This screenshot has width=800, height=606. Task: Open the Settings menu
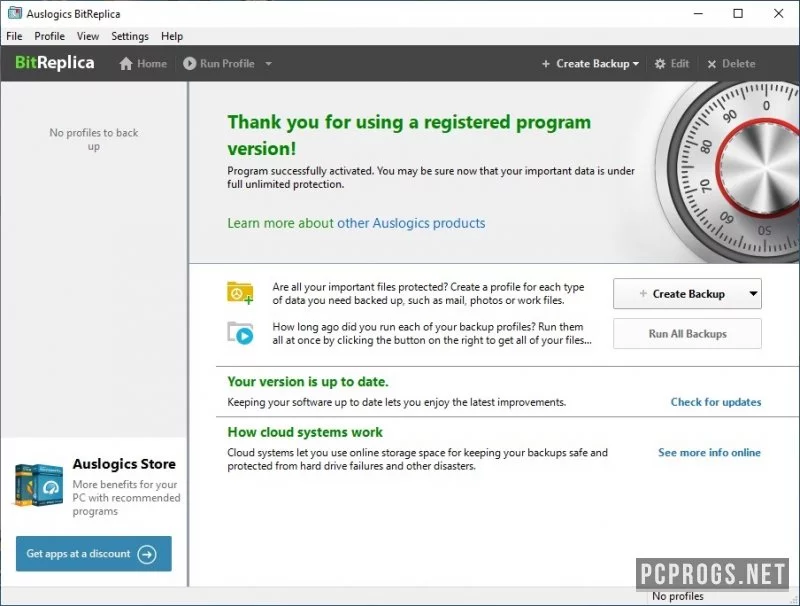click(130, 36)
